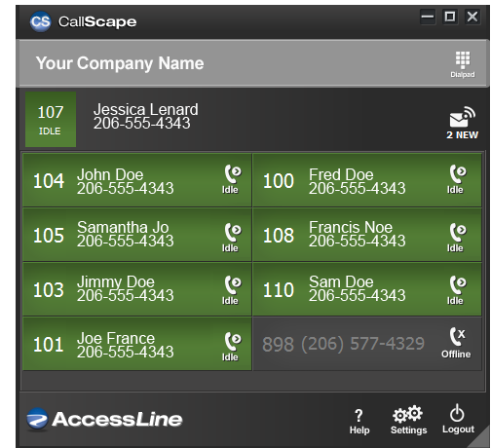491x448 pixels.
Task: Select the offline 898 (206) 577-4329 entry
Action: (x=367, y=344)
